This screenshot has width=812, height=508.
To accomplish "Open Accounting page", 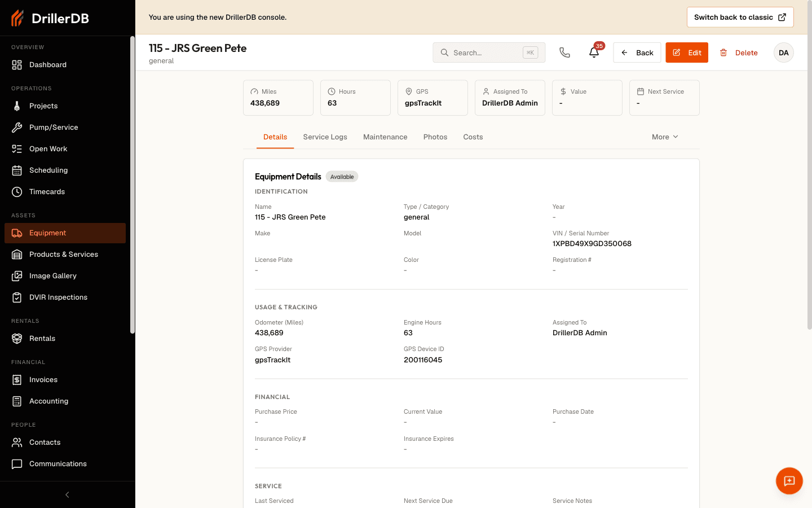I will click(65, 401).
